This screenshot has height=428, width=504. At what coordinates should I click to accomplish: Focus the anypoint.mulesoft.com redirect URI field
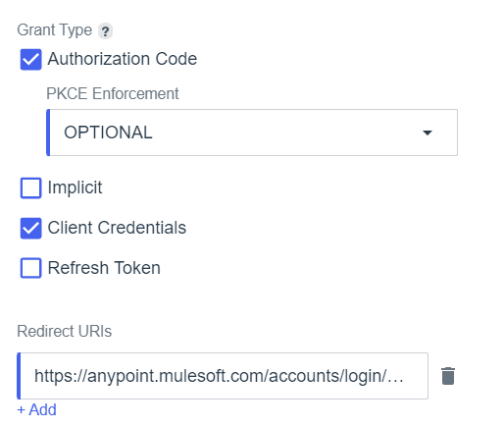pos(223,376)
